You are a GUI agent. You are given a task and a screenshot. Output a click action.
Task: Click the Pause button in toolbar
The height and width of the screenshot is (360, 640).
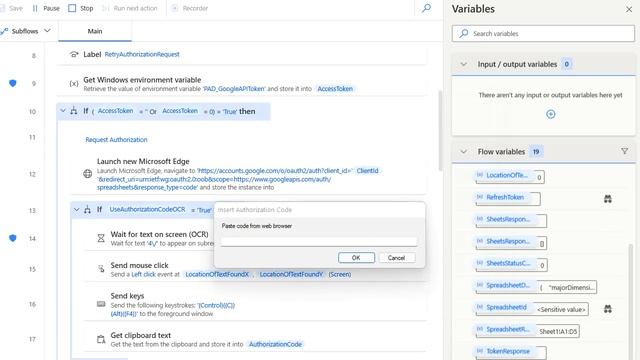pos(46,8)
